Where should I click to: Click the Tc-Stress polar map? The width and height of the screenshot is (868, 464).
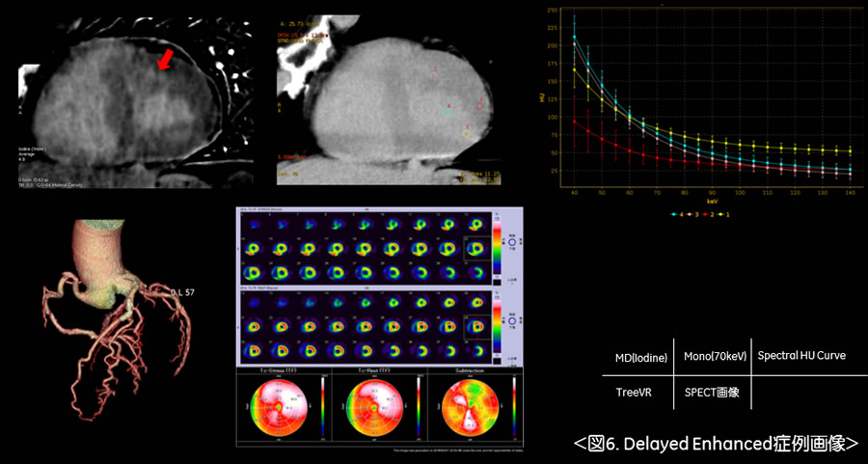point(283,409)
